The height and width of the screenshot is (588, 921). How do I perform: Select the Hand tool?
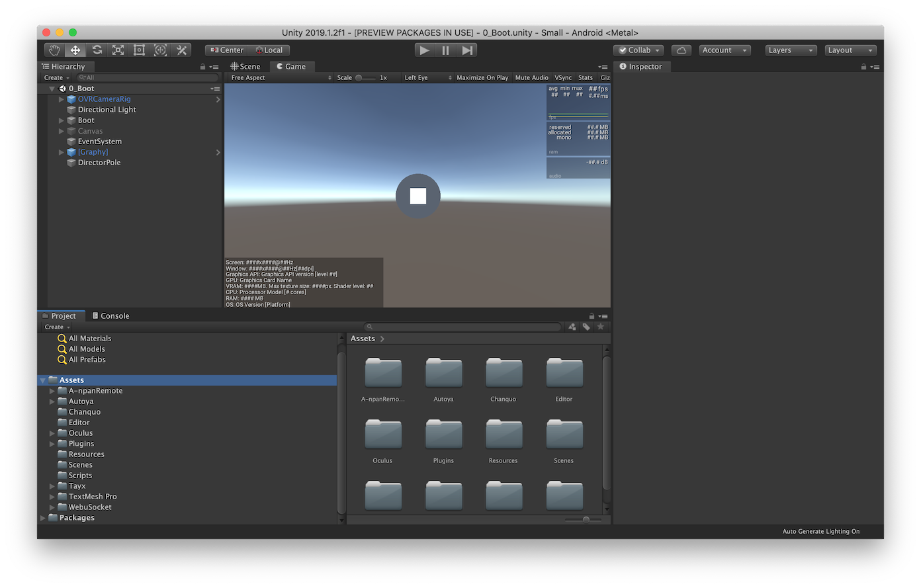point(54,50)
